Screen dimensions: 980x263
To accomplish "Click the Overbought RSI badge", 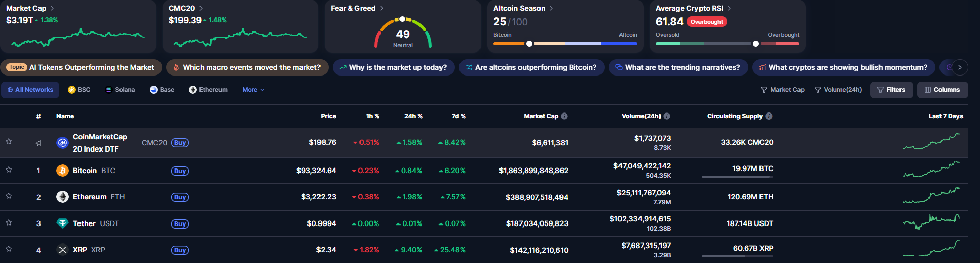I will (707, 22).
